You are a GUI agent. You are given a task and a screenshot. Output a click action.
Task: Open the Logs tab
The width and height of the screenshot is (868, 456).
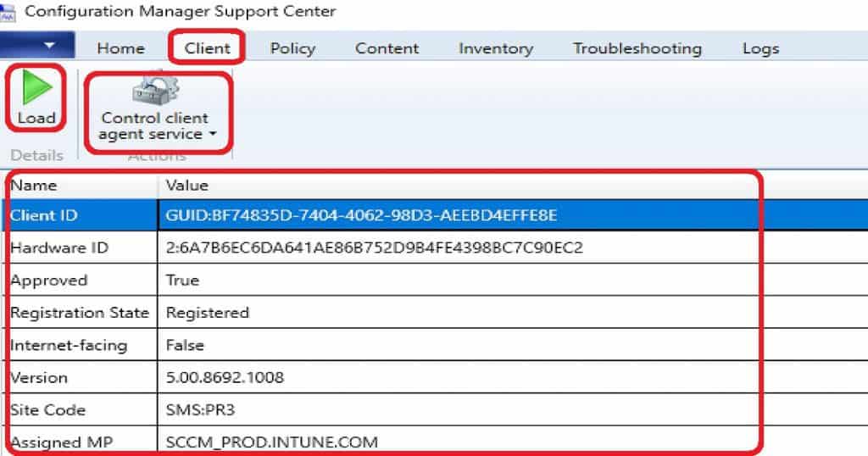[760, 48]
